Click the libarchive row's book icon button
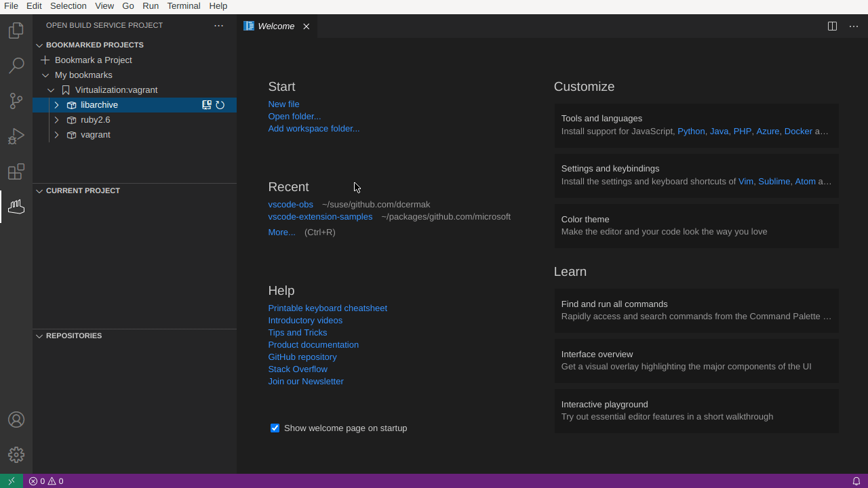The height and width of the screenshot is (488, 868). pos(207,105)
